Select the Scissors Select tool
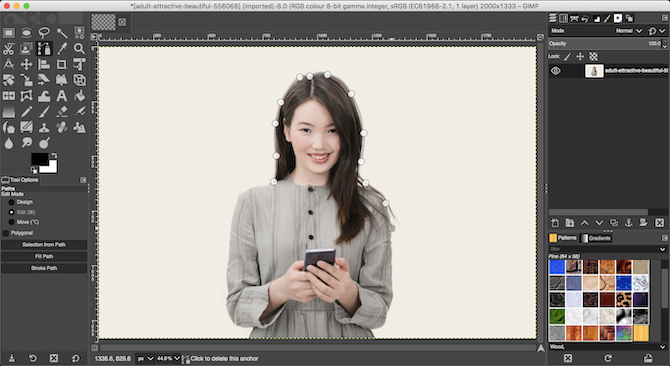670x366 pixels. click(9, 48)
